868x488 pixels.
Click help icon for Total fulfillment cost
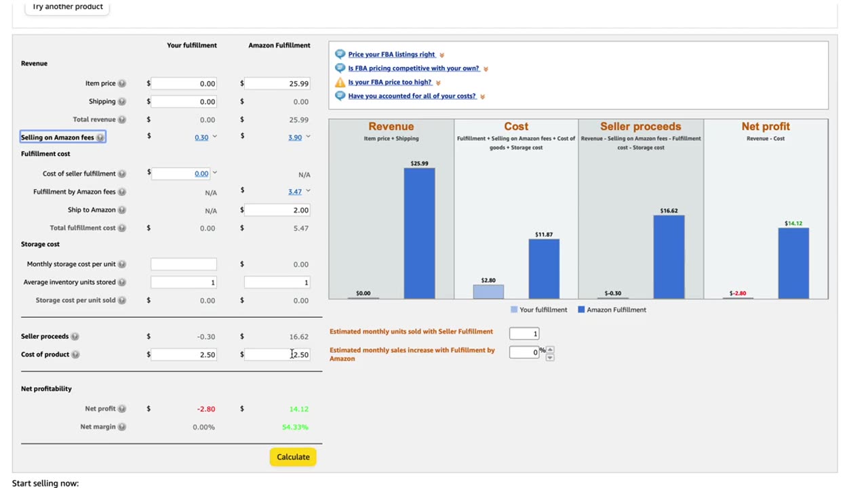(122, 228)
